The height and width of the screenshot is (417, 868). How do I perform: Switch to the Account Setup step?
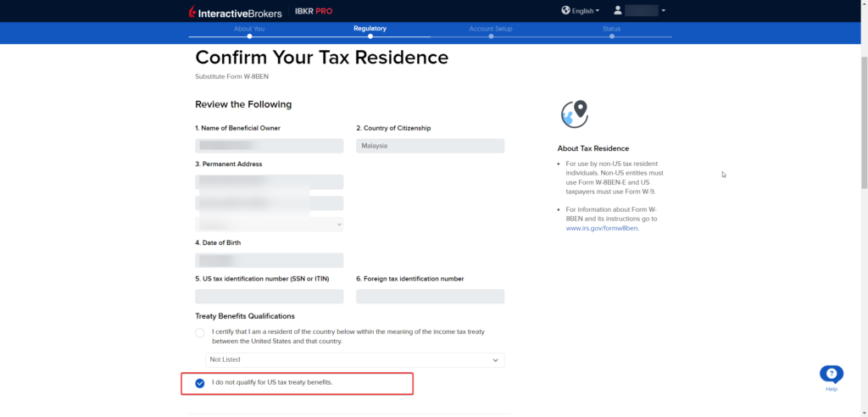491,30
